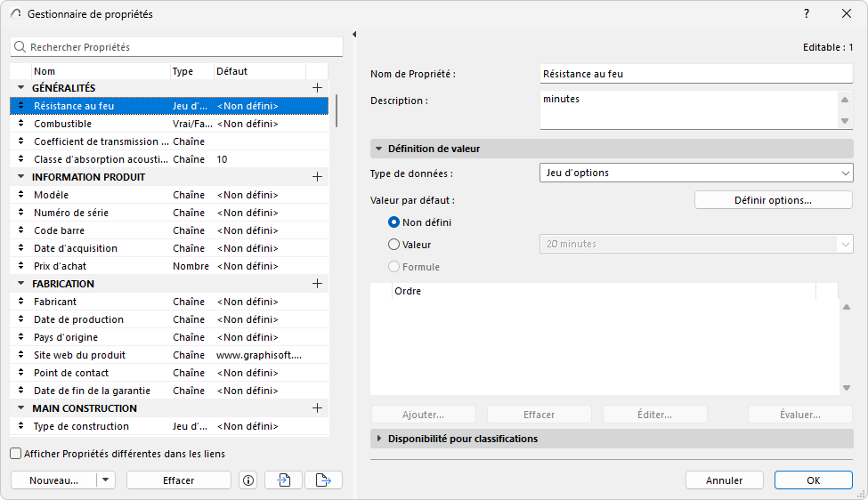
Task: Add property to GÉNÉRALITÉS group with plus
Action: pos(317,88)
